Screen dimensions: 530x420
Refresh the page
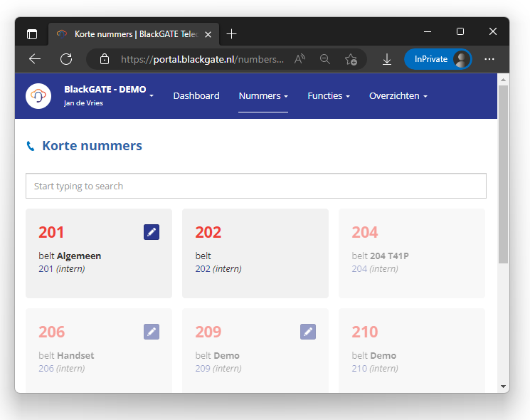(66, 59)
